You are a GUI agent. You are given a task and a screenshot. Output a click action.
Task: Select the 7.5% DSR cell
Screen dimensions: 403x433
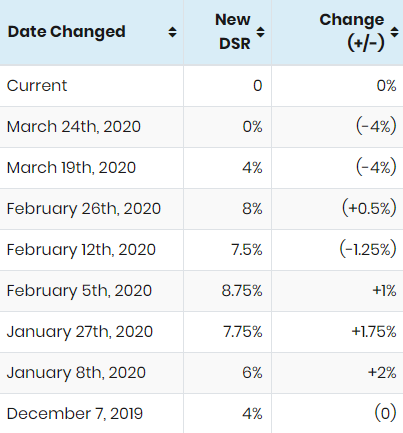tap(227, 250)
